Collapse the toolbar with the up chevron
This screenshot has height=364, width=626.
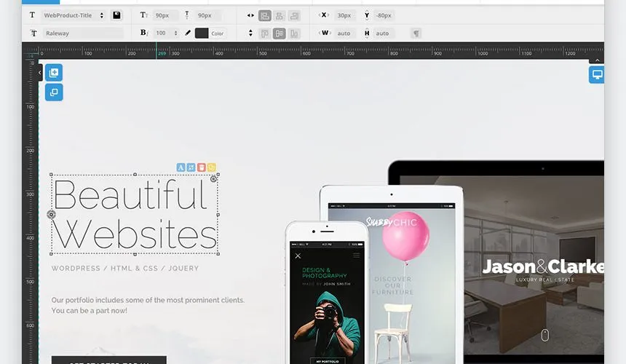pos(598,60)
